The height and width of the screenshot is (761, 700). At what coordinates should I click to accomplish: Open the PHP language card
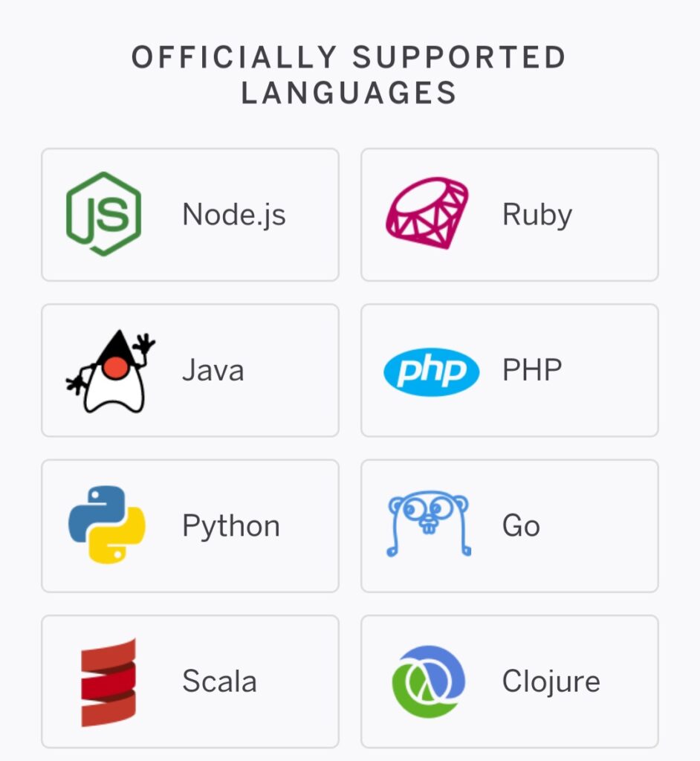pos(509,369)
